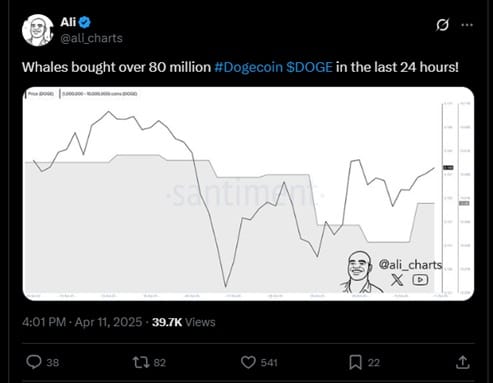Open the #Dogecoin hashtag link
The height and width of the screenshot is (383, 493).
(248, 67)
